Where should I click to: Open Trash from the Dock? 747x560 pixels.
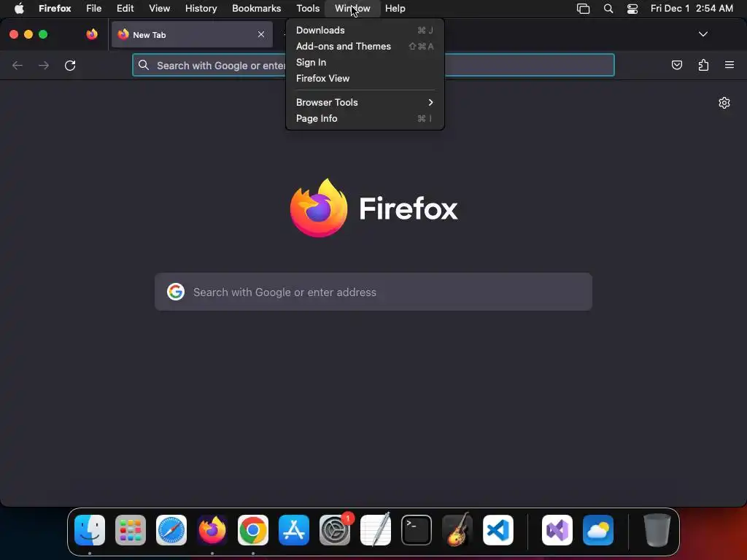pos(657,530)
